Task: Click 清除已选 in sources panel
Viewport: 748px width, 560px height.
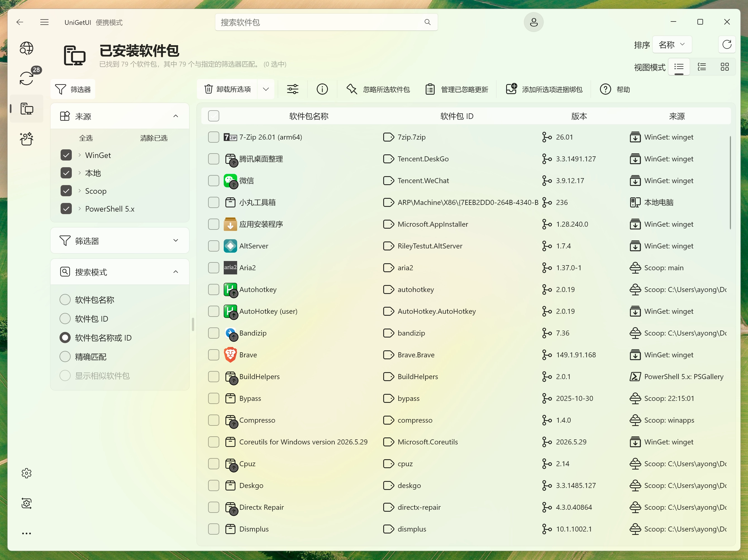Action: [154, 138]
